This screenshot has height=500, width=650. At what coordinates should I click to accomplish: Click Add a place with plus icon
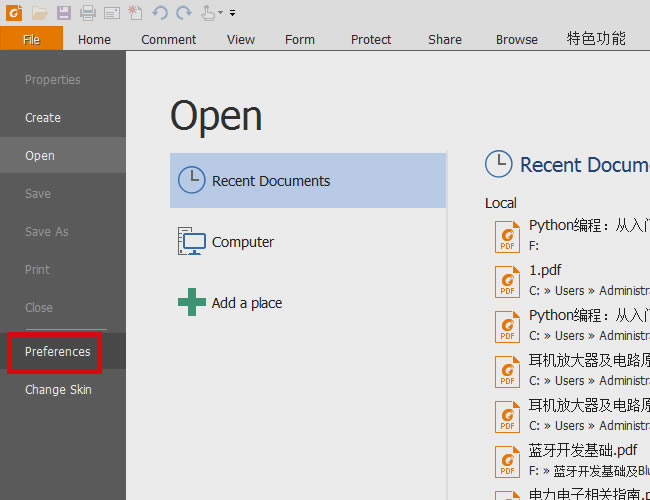(x=246, y=303)
